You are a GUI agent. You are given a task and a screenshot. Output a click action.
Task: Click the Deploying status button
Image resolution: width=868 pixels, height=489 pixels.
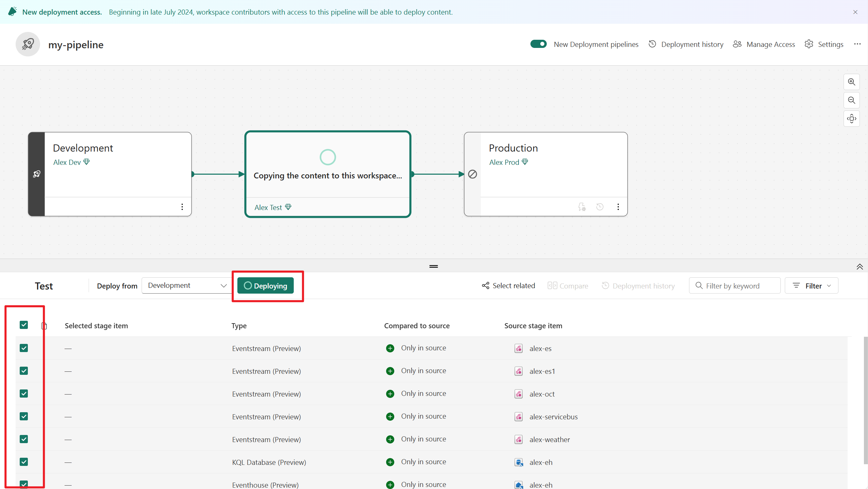pyautogui.click(x=265, y=285)
